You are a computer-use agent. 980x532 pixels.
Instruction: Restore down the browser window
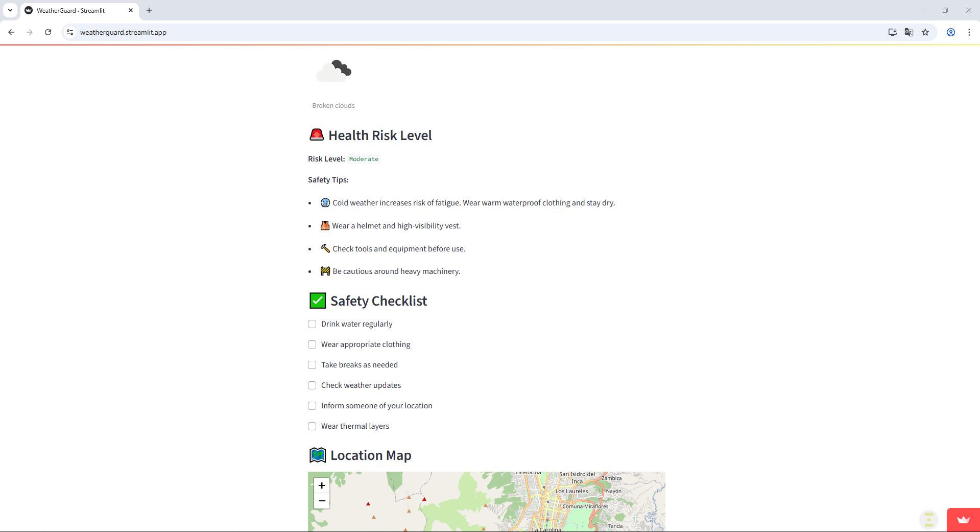(x=945, y=10)
